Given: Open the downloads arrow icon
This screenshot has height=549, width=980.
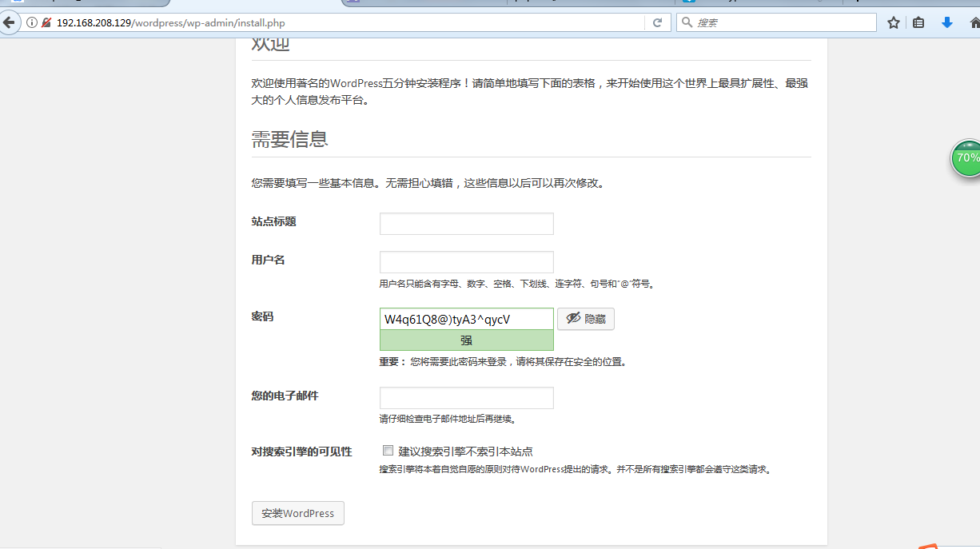Looking at the screenshot, I should 947,22.
